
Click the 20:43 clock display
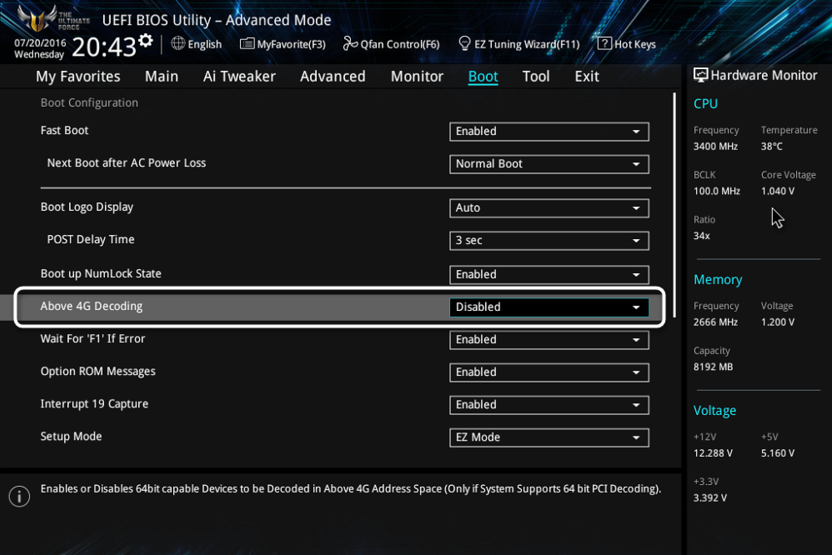[104, 47]
